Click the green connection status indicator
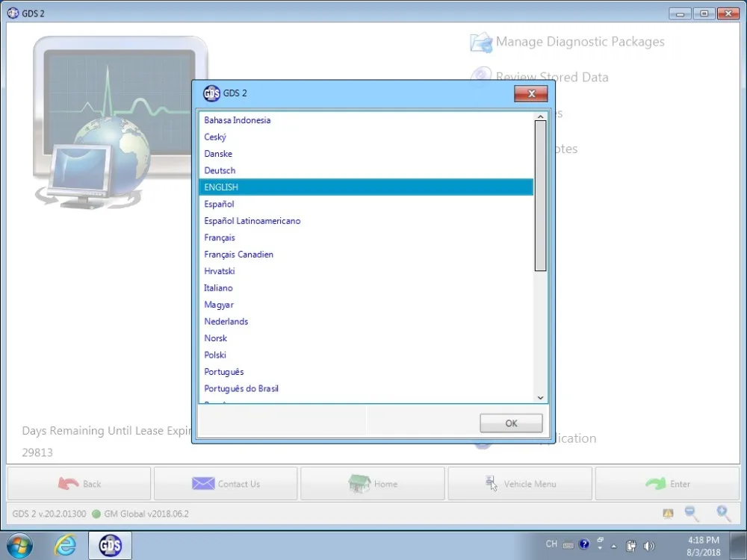This screenshot has width=747, height=560. point(96,514)
